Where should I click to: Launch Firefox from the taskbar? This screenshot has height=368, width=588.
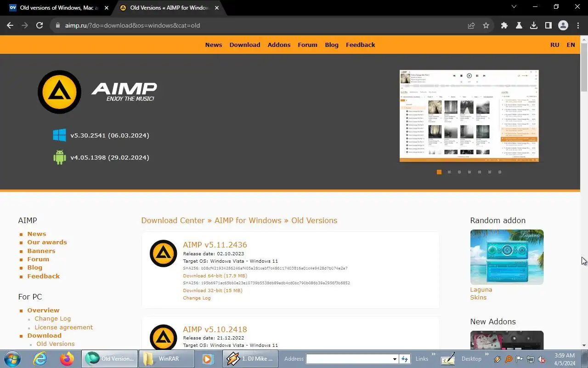(x=67, y=359)
